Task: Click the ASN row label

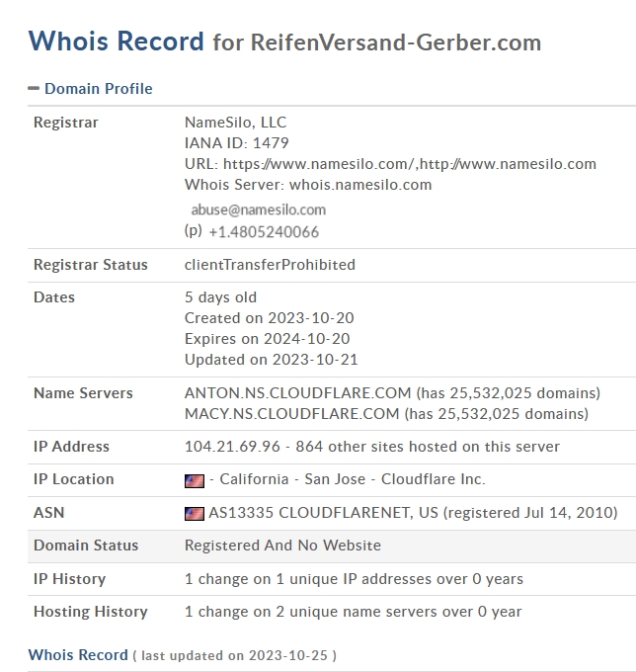Action: pyautogui.click(x=48, y=513)
